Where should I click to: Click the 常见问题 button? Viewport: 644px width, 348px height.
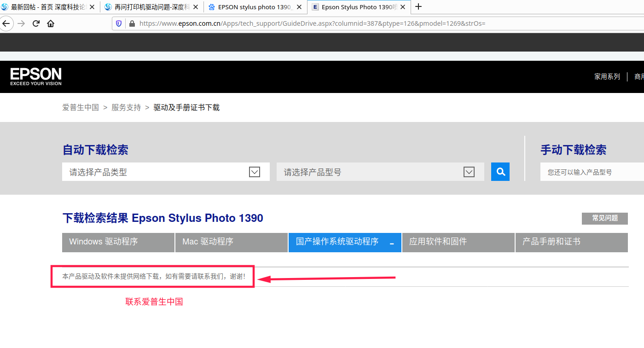tap(605, 218)
